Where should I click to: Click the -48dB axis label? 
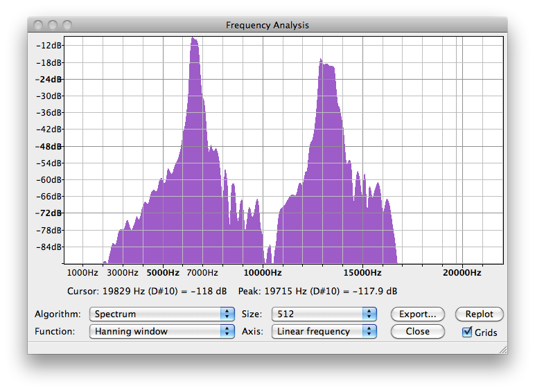49,147
